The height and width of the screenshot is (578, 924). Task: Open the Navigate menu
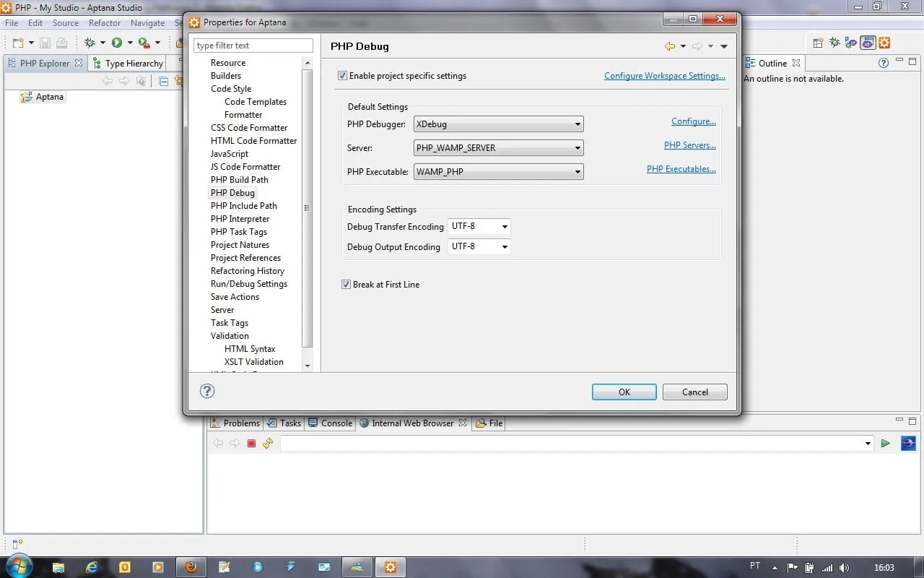click(x=148, y=23)
